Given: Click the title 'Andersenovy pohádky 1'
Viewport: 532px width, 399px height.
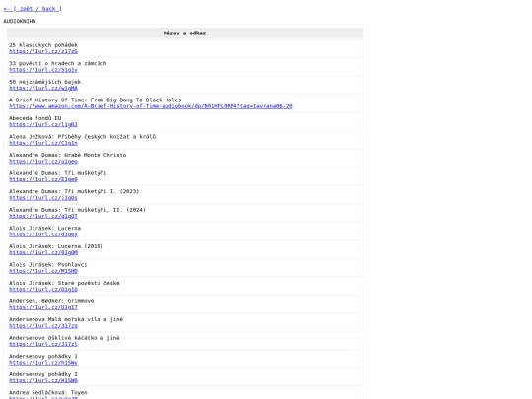Looking at the screenshot, I should pyautogui.click(x=43, y=357).
